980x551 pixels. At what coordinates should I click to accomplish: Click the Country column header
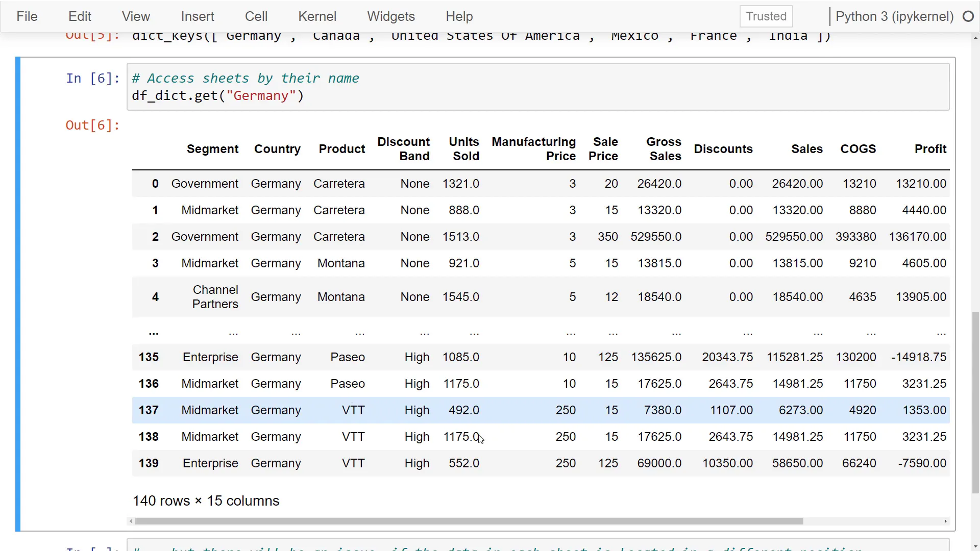[x=277, y=149]
